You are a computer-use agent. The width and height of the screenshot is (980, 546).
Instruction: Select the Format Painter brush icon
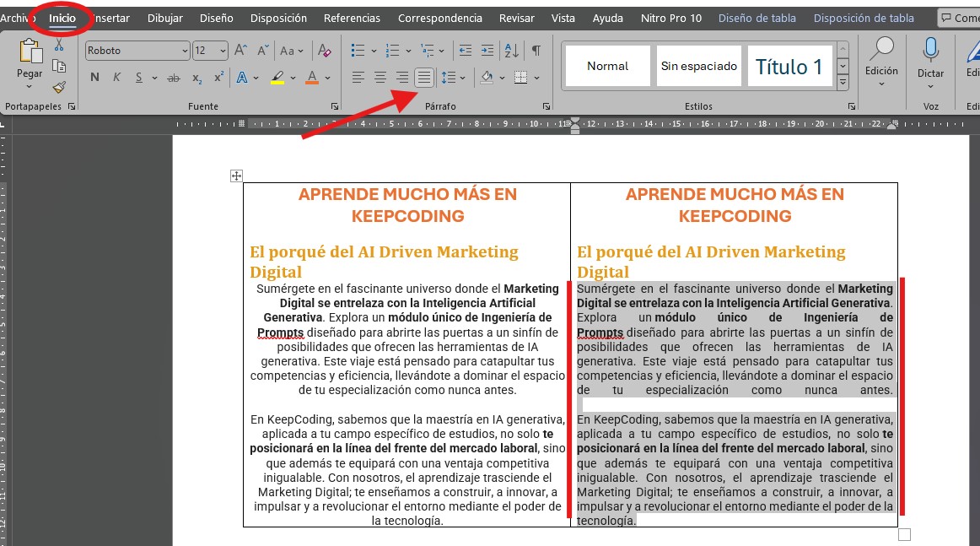[x=59, y=87]
